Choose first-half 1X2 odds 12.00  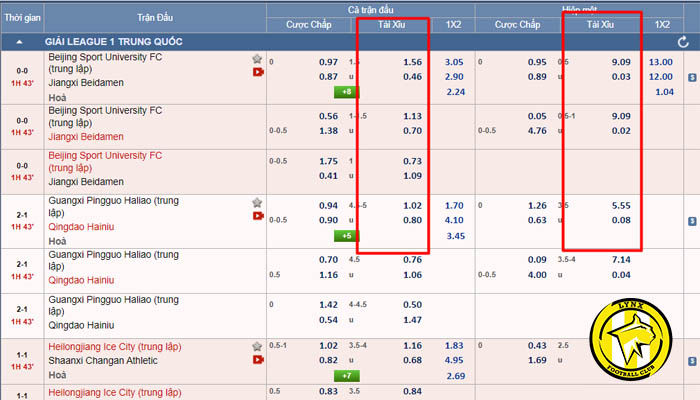click(x=661, y=77)
